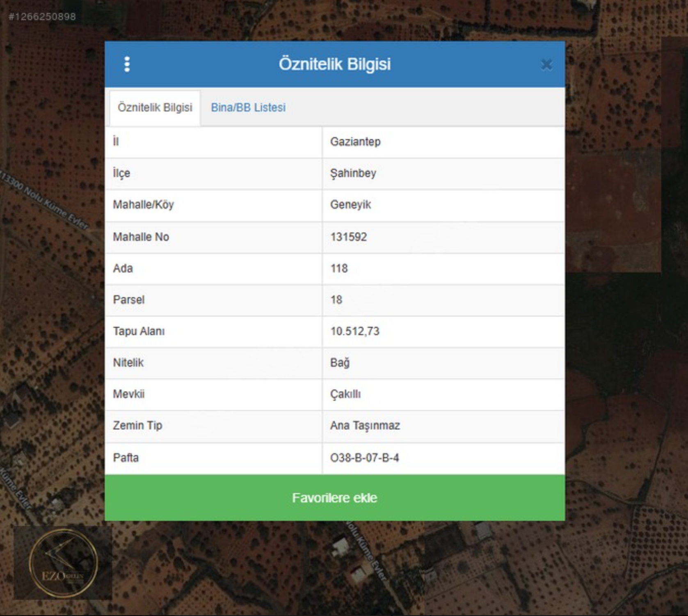Click the Zemin Tip label
The width and height of the screenshot is (688, 616).
137,426
